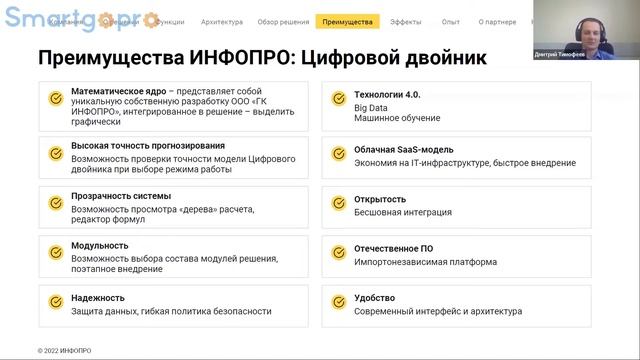
Task: Click the check icon beside Открытость
Action: point(339,203)
